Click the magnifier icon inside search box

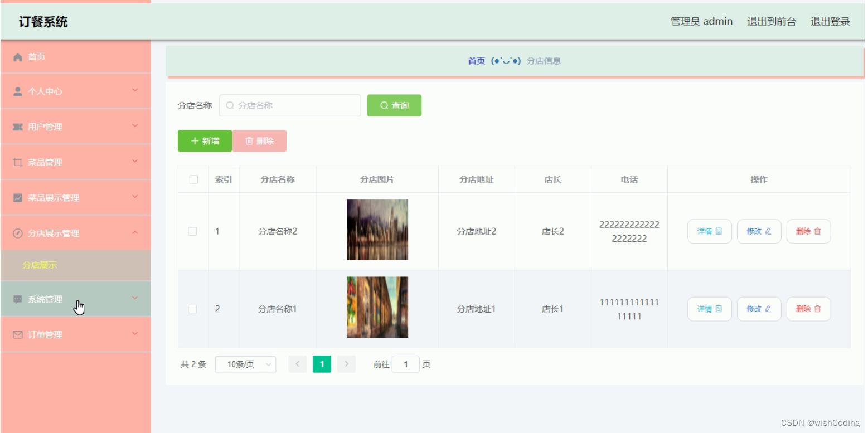point(230,105)
